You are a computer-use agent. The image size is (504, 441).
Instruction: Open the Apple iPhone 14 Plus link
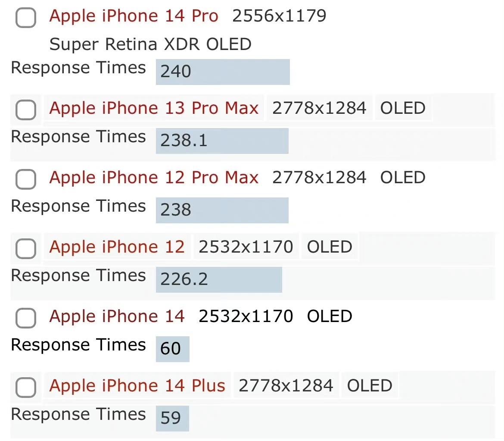[137, 385]
